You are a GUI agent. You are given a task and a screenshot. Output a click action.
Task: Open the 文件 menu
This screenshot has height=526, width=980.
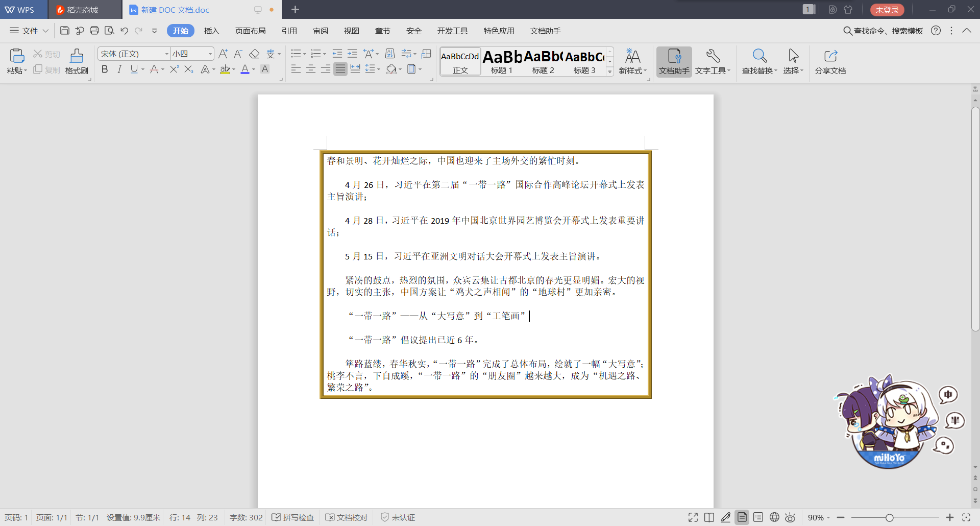29,31
